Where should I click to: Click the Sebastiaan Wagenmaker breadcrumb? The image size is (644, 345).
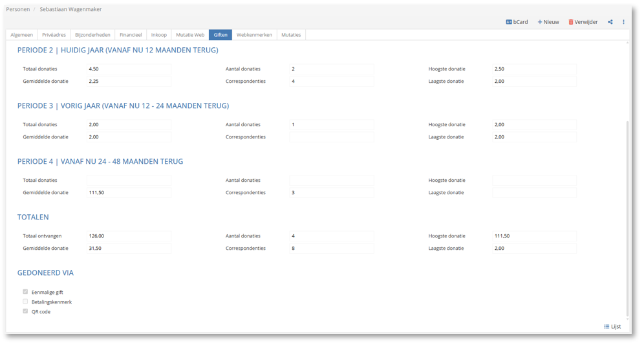70,10
